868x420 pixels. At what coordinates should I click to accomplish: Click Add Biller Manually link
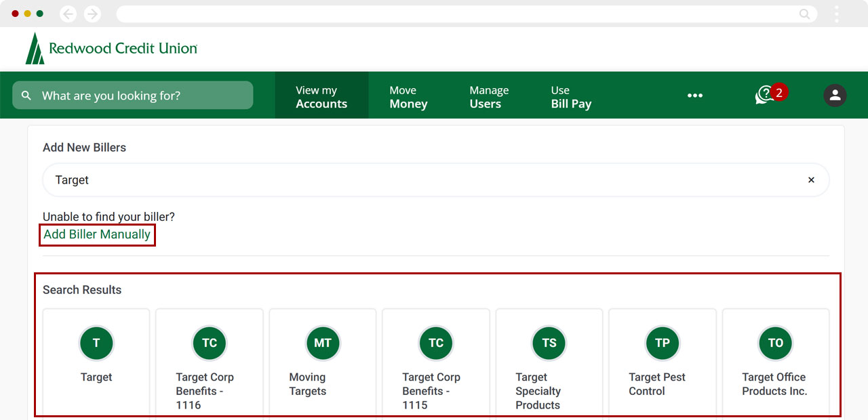(97, 234)
